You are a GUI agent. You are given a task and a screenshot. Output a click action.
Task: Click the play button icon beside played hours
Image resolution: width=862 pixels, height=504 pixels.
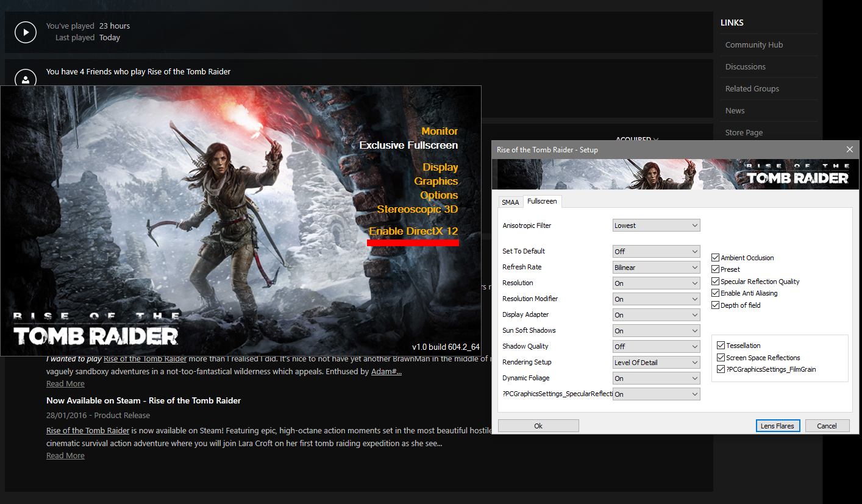click(26, 32)
